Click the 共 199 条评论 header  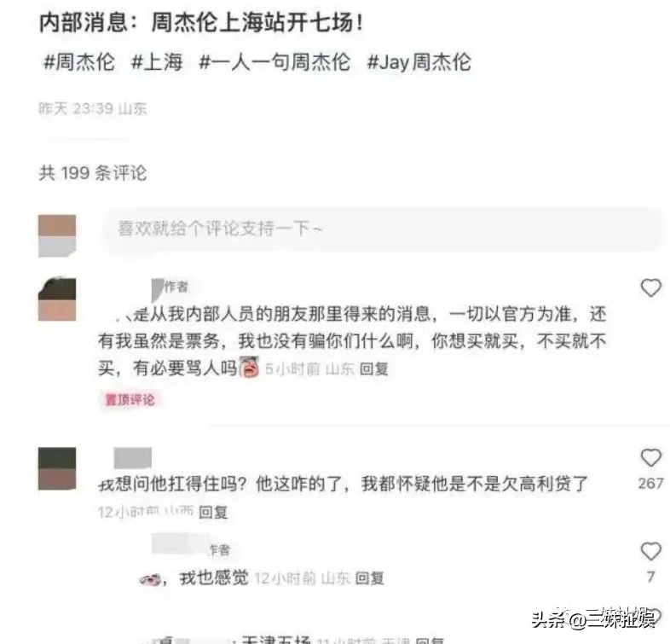tap(93, 173)
